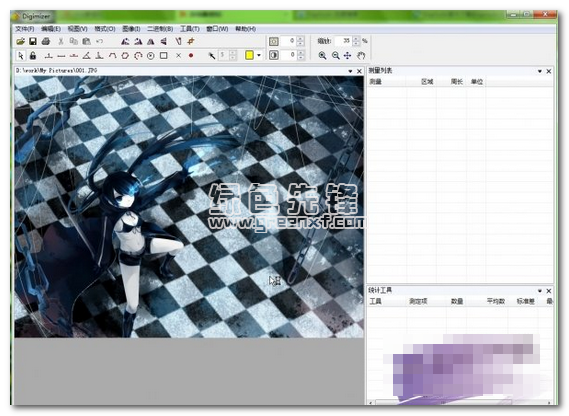Click the zoom percentage spinner arrows
Screen dimensions: 569x416
356,41
